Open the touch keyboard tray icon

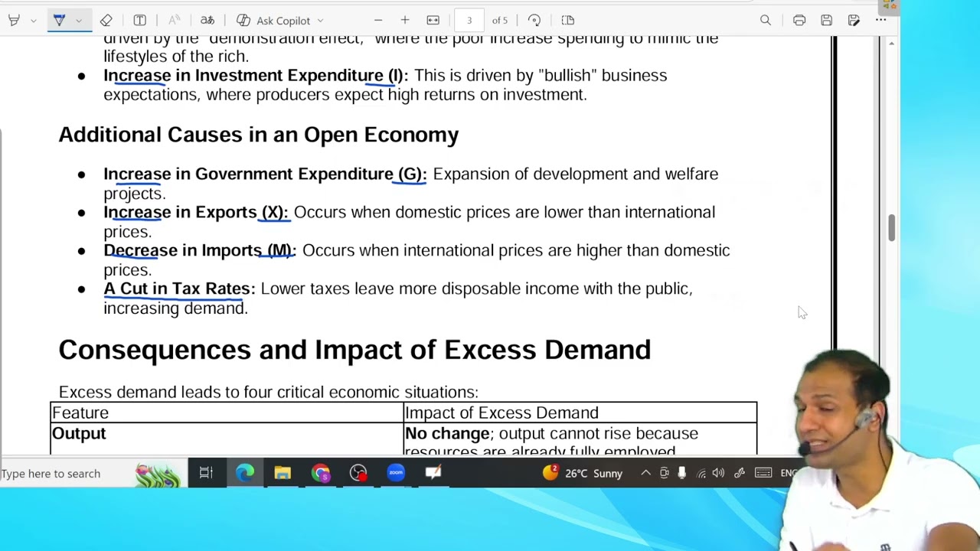[x=763, y=474]
